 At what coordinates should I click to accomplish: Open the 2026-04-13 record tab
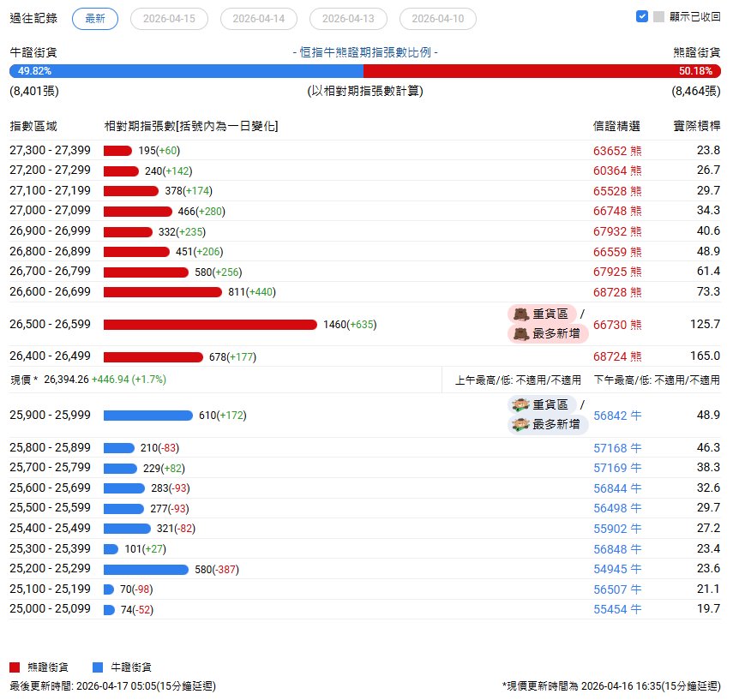(348, 19)
